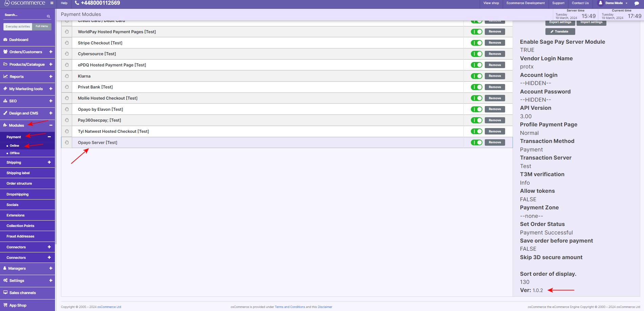
Task: Click the Sales channels monitor icon
Action: 5,293
